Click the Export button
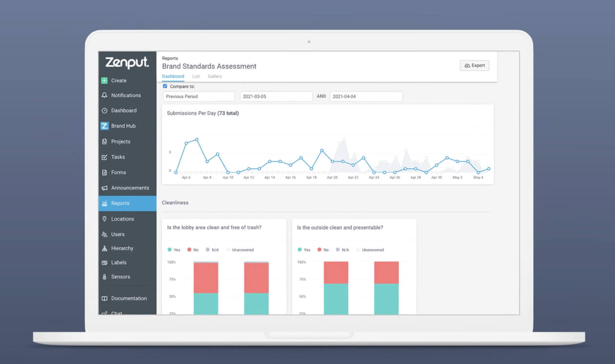615x364 pixels. pyautogui.click(x=474, y=65)
